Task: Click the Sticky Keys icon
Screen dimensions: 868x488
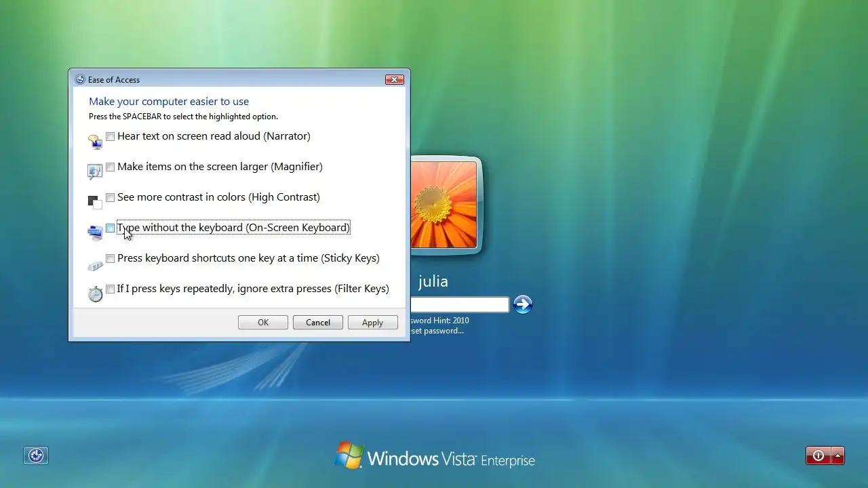Action: [x=95, y=264]
